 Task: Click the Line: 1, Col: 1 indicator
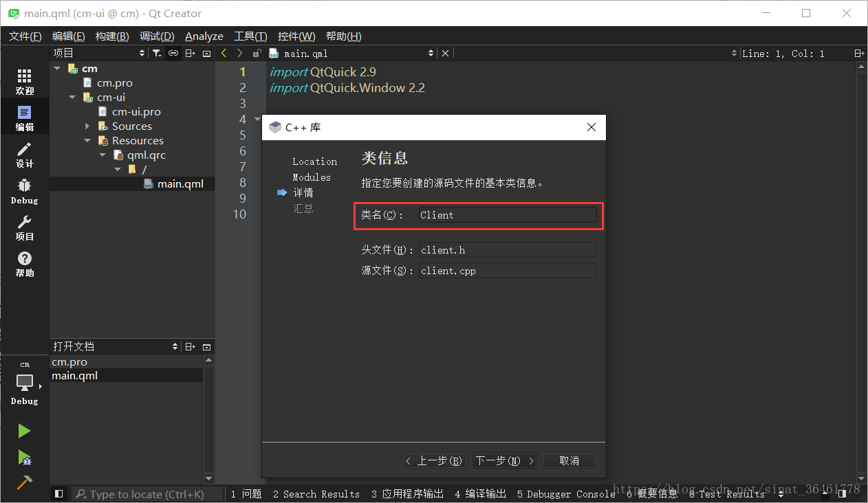[x=783, y=53]
